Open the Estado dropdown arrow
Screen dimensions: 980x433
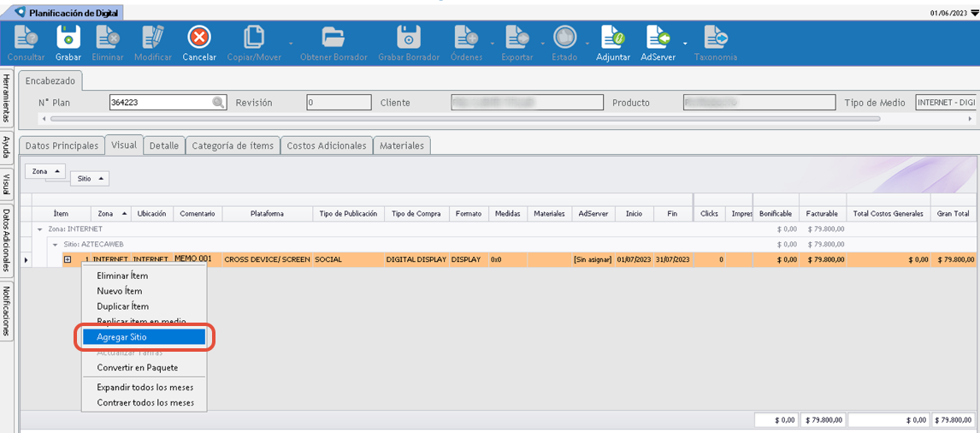[x=588, y=44]
